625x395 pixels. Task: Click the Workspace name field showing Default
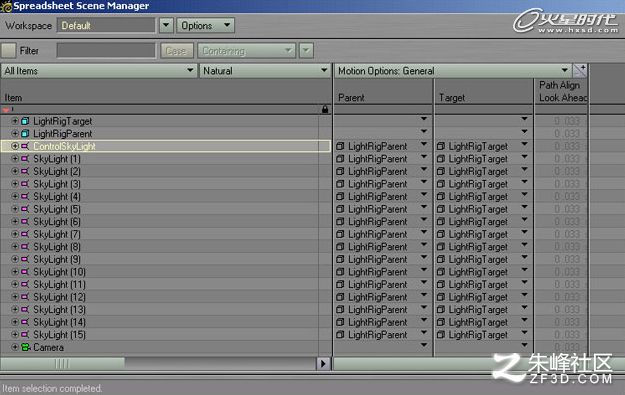click(106, 25)
